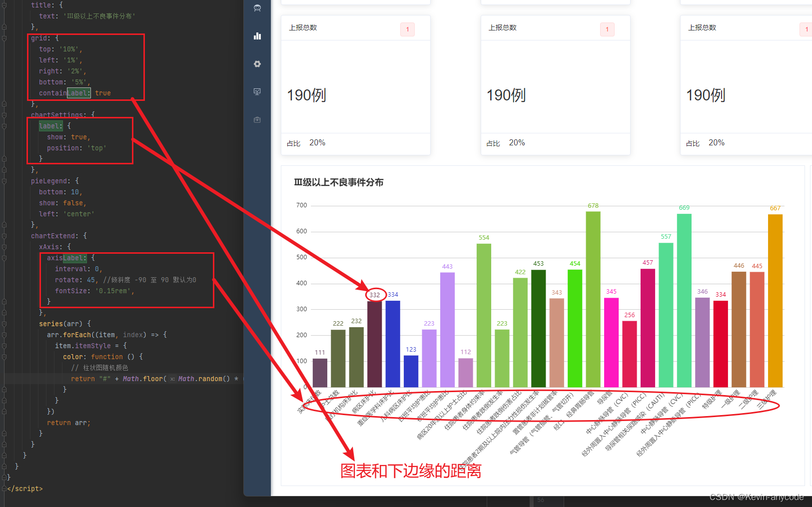This screenshot has width=812, height=507.
Task: Collapse the label block fold marker
Action: 4,126
